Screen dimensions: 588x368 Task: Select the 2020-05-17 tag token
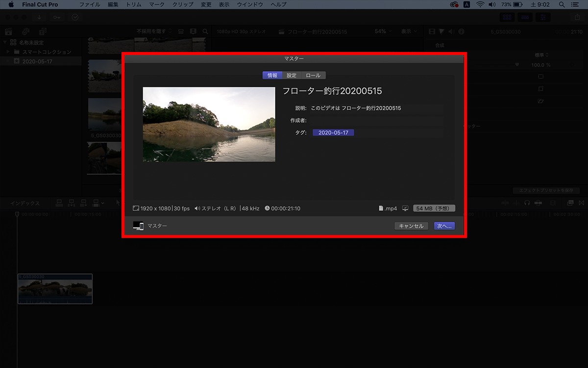333,132
